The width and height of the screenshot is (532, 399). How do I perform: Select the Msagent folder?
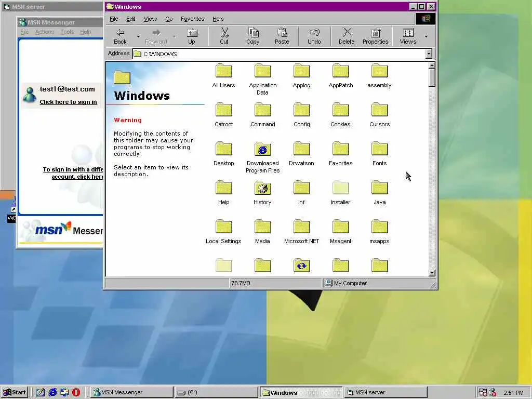[x=341, y=232]
